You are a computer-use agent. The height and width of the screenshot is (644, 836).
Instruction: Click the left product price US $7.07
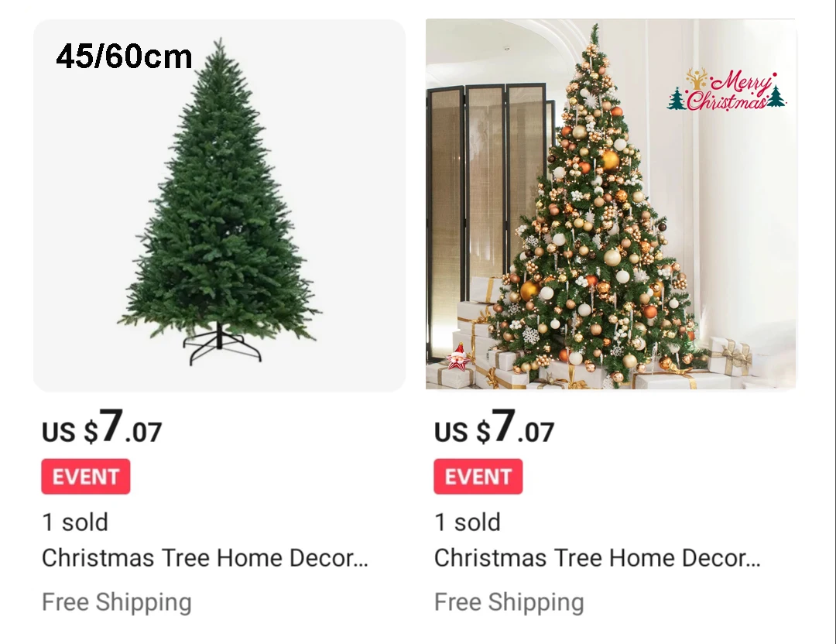coord(101,427)
